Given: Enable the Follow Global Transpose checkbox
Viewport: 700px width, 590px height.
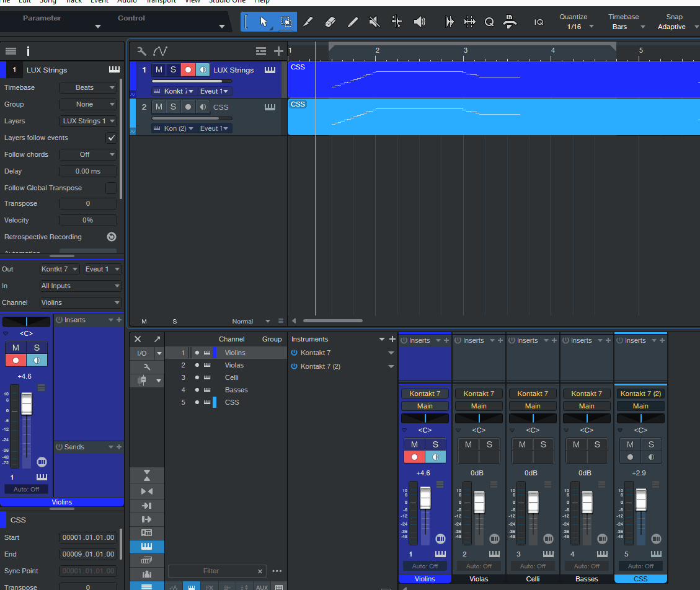Looking at the screenshot, I should (111, 188).
